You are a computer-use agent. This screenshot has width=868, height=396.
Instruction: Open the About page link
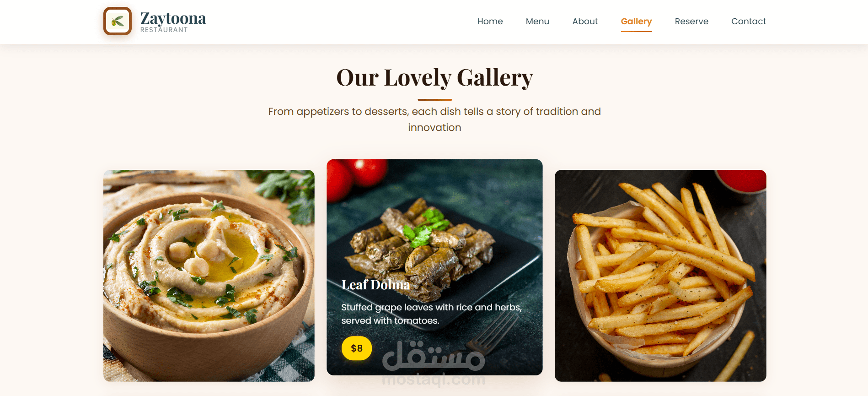[x=585, y=21]
